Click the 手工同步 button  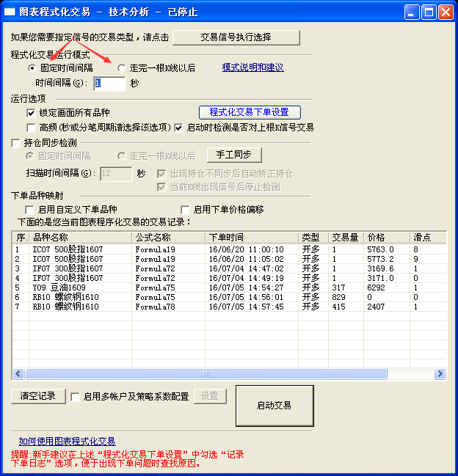[234, 155]
